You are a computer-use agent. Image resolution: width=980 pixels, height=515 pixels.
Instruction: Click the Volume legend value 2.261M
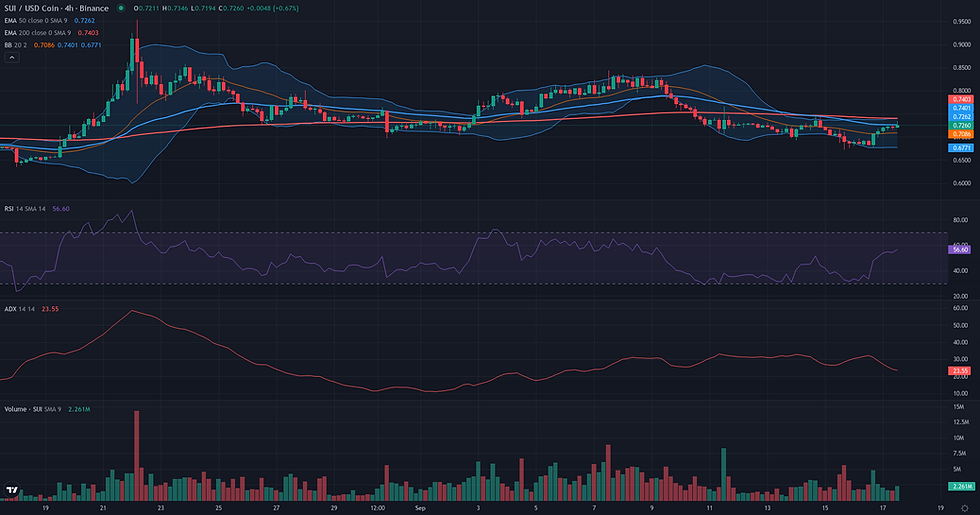coord(79,409)
